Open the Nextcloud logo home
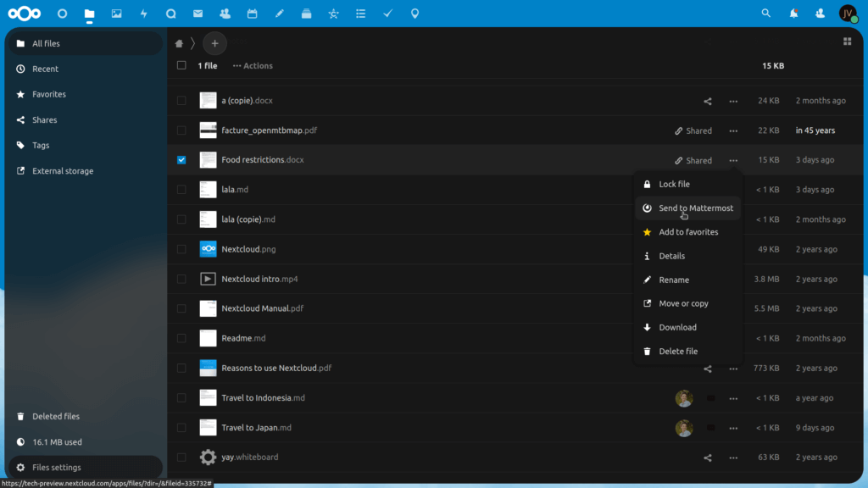The image size is (868, 488). click(25, 14)
